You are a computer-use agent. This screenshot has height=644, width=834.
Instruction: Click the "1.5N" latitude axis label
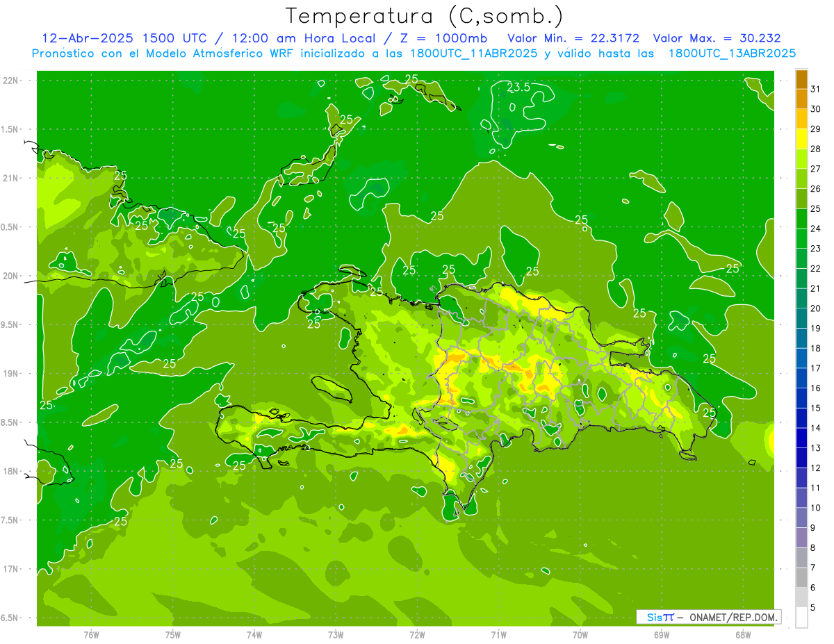(10, 129)
